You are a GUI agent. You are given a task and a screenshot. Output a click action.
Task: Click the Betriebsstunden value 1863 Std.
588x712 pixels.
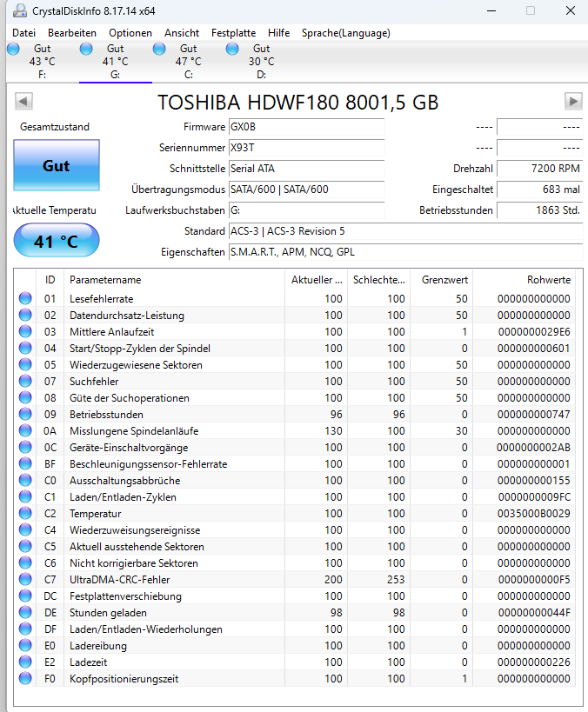point(540,210)
